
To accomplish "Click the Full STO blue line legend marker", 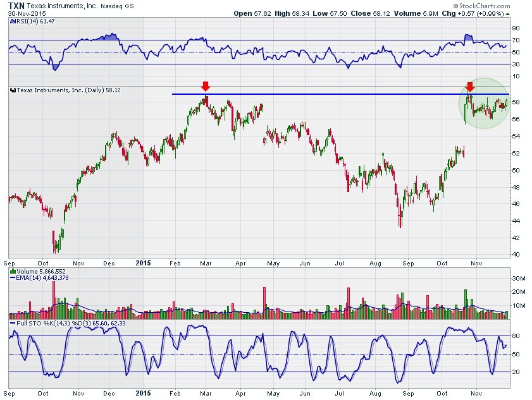I will [13, 324].
